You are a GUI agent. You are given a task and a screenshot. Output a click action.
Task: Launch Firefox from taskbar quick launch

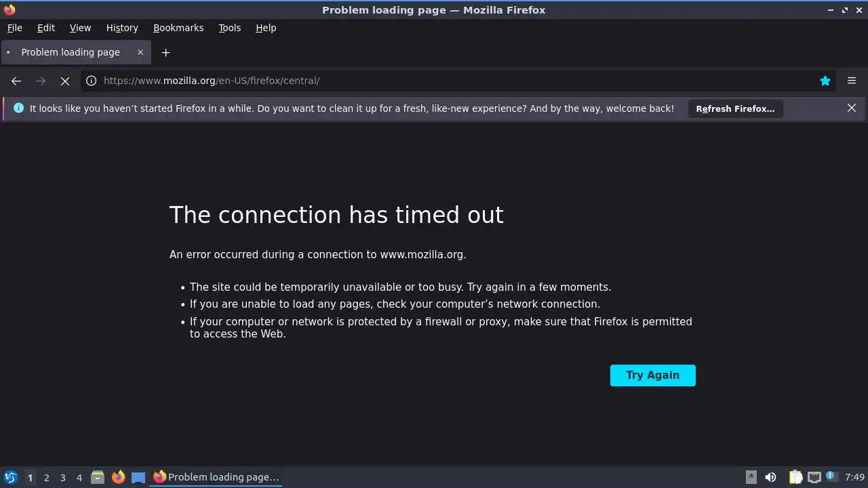118,477
